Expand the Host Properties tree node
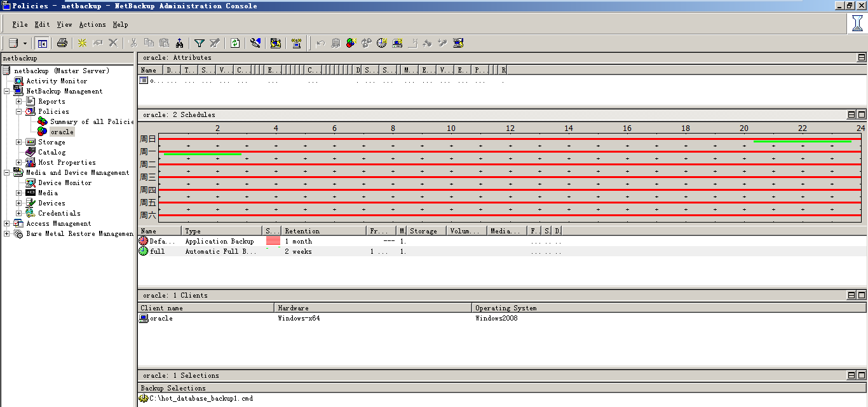 click(19, 162)
